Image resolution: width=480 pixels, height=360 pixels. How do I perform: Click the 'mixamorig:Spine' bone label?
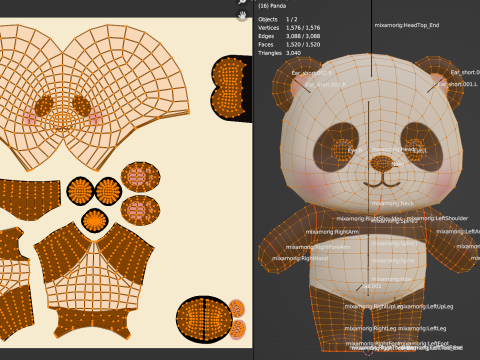point(393,261)
